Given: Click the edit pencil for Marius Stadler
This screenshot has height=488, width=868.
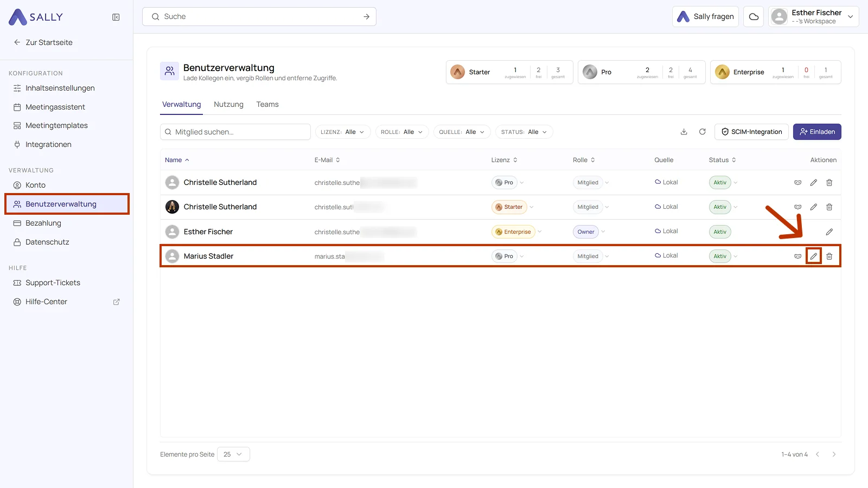Looking at the screenshot, I should click(813, 256).
